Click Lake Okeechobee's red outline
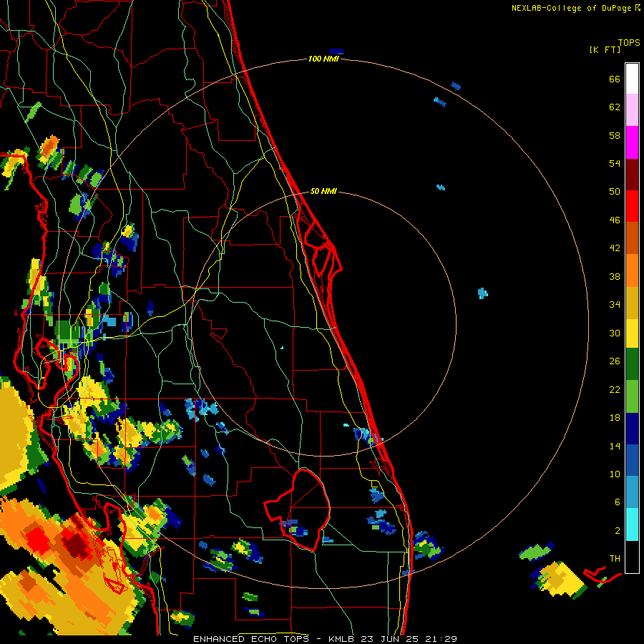Viewport: 644px width, 644px height. [x=298, y=509]
